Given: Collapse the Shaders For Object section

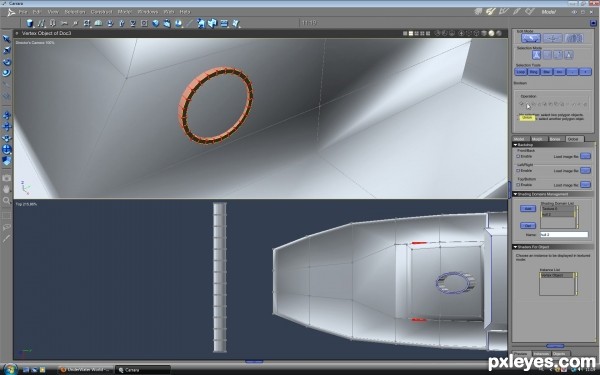Looking at the screenshot, I should point(515,247).
